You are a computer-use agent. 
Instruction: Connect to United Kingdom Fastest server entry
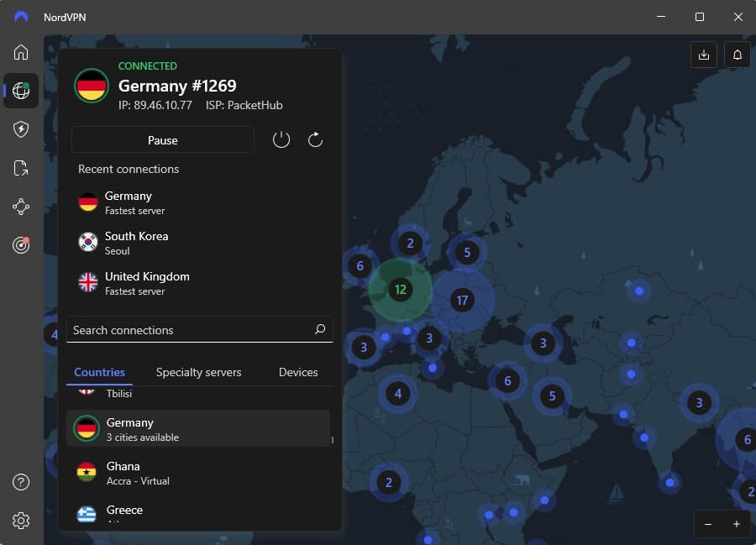point(200,283)
